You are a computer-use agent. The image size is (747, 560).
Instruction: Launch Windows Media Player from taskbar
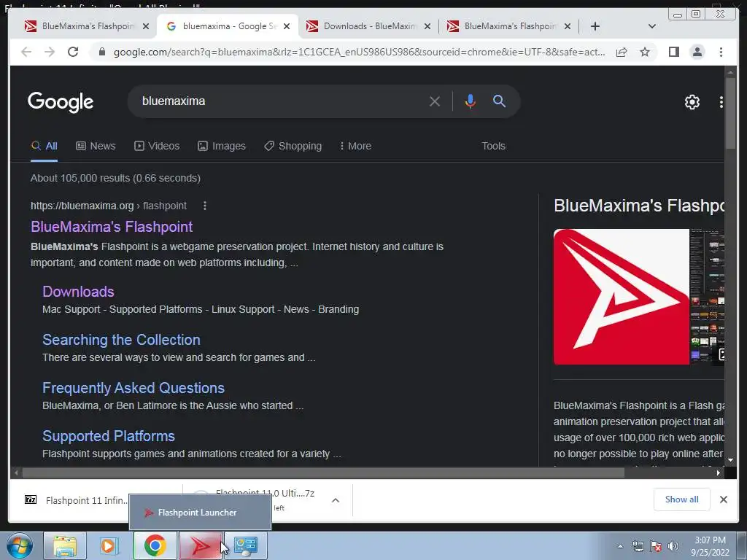(x=109, y=545)
